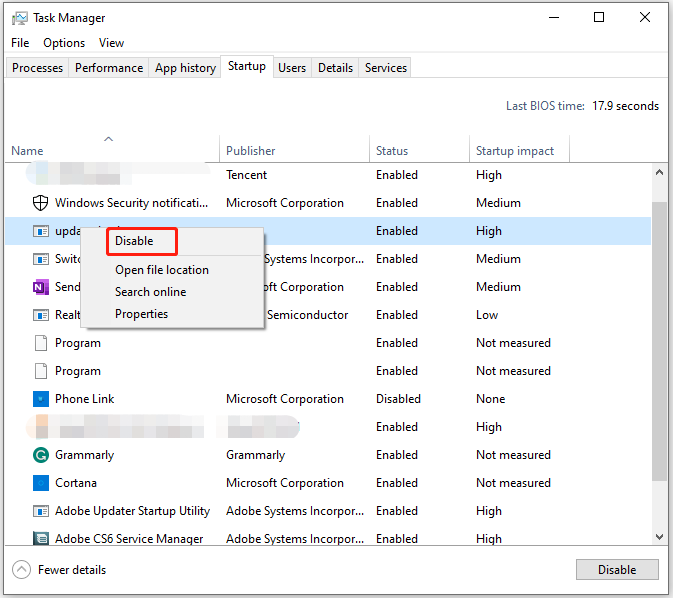Open the Services tab
673x598 pixels.
[386, 68]
